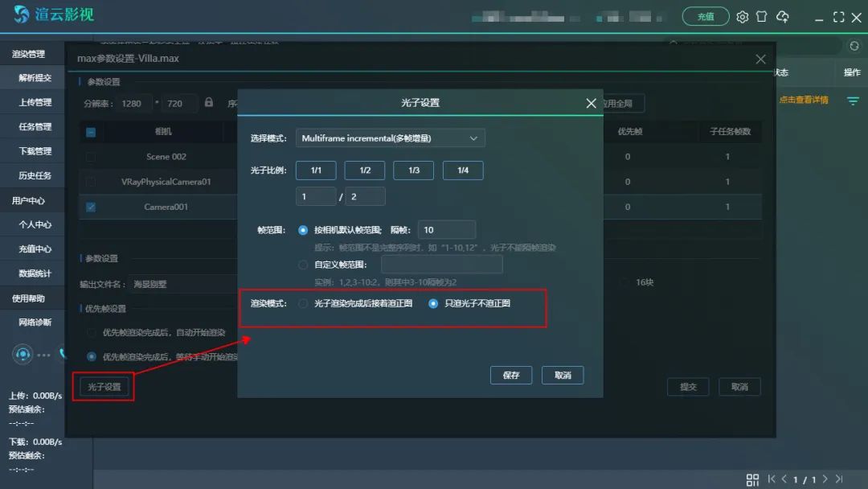Expand the 用户中心 sidebar section
The width and height of the screenshot is (868, 489).
tap(29, 200)
